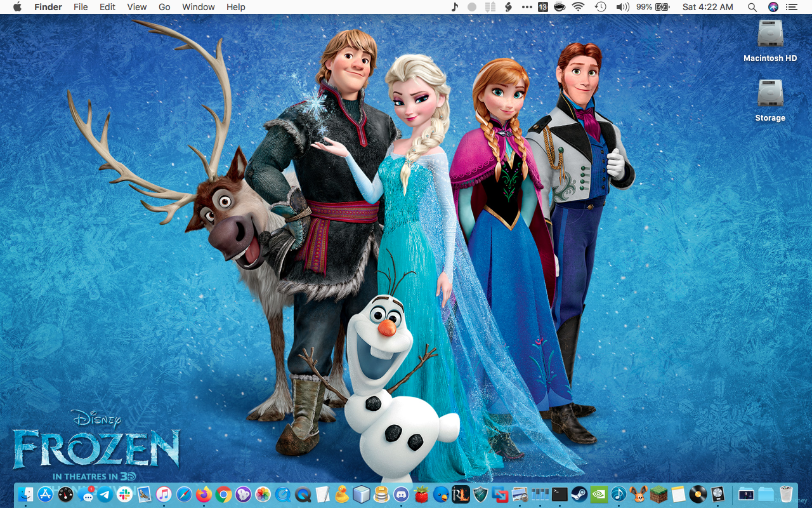
Task: Open the Finder application menu
Action: coord(48,7)
